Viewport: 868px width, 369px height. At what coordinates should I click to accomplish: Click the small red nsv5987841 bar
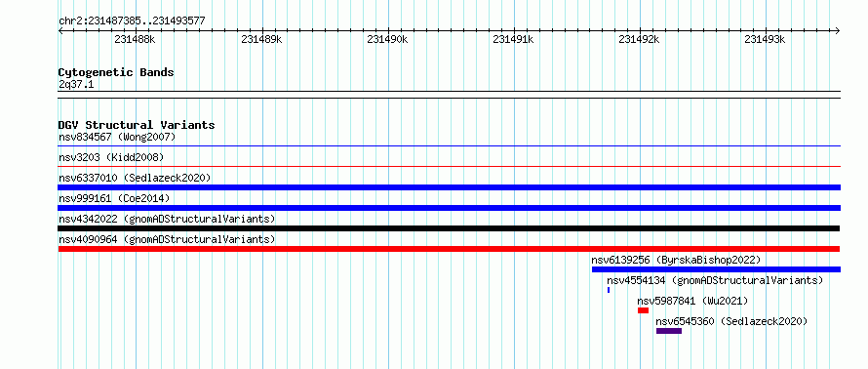tap(643, 310)
